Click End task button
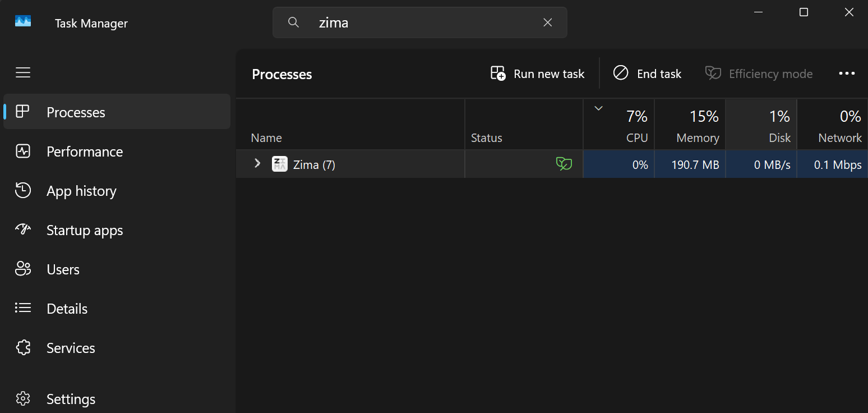This screenshot has width=868, height=413. click(647, 74)
